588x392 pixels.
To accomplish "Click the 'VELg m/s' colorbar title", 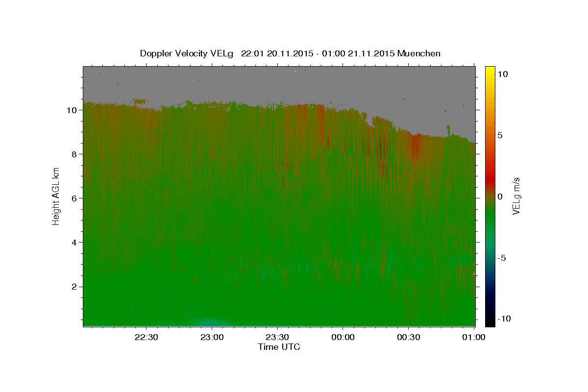I will pyautogui.click(x=516, y=196).
